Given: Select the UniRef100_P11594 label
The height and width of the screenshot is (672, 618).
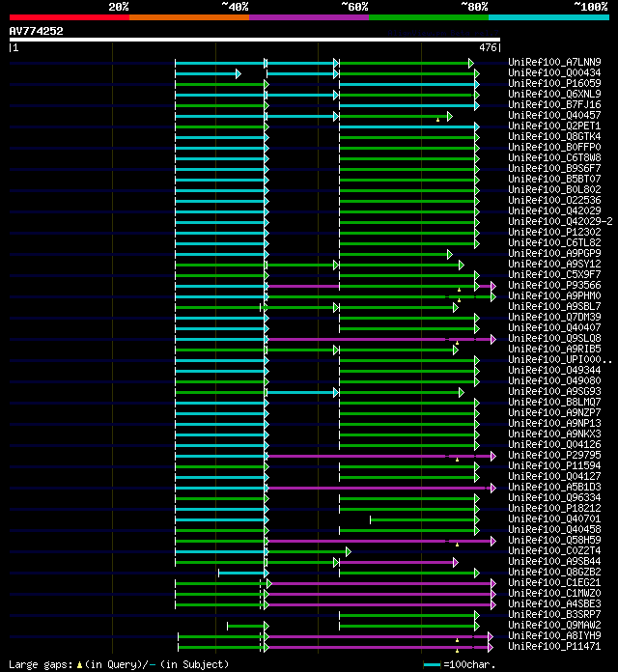Looking at the screenshot, I should point(554,465).
